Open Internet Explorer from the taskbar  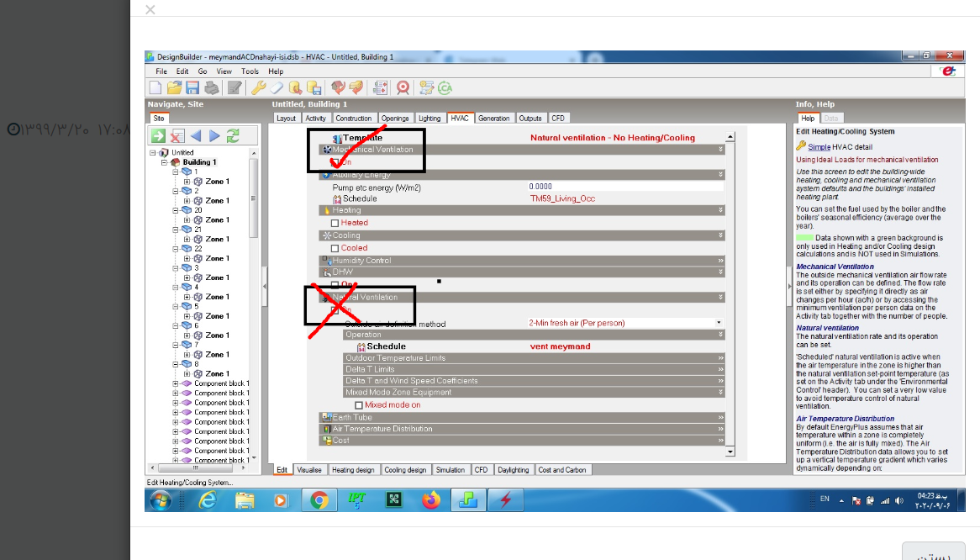click(x=208, y=500)
